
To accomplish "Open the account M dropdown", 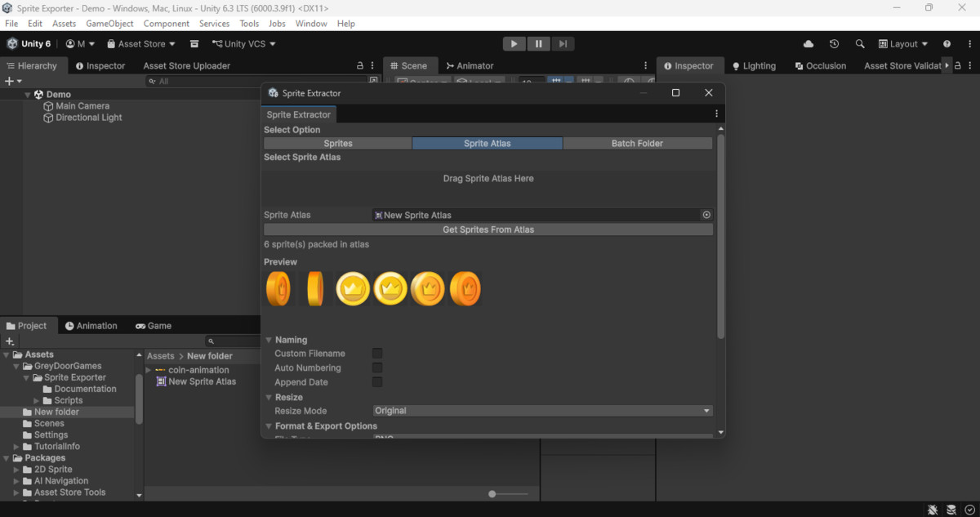I will [80, 44].
